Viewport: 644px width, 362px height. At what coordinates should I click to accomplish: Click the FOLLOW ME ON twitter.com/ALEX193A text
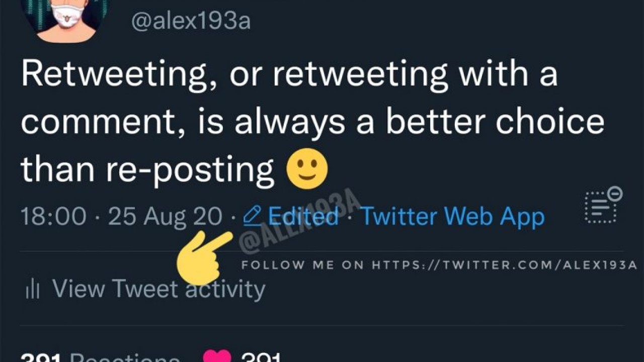[439, 265]
